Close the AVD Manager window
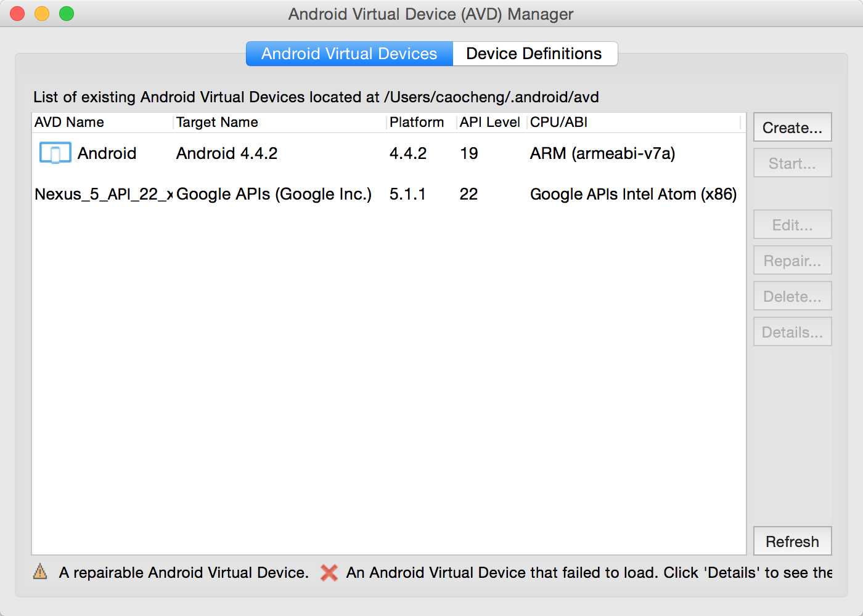863x616 pixels. coord(17,14)
